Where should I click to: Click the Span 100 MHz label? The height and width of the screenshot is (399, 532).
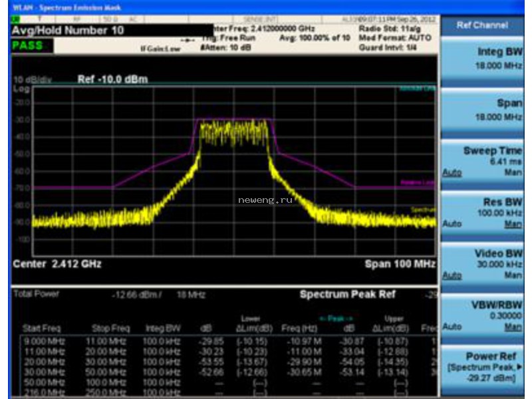[x=400, y=264]
